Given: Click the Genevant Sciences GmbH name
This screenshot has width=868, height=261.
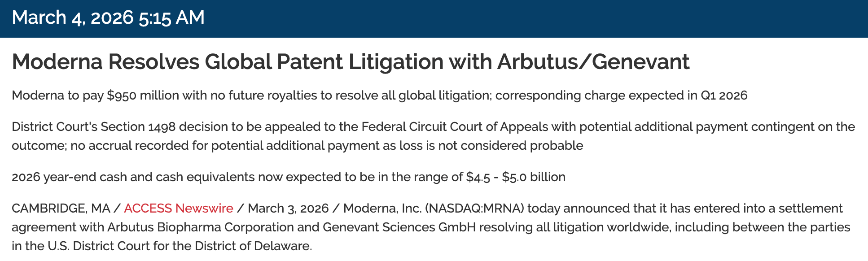Looking at the screenshot, I should [x=399, y=227].
